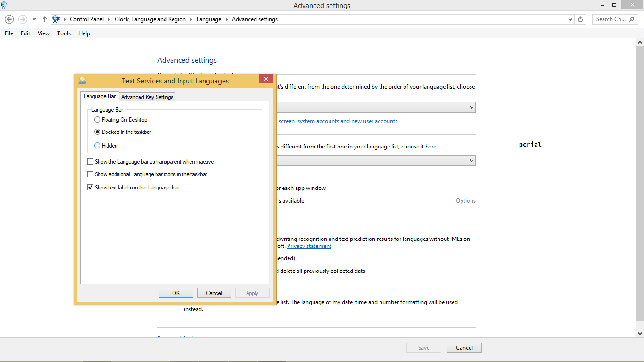Open the Privacy statement link
This screenshot has height=362, width=644.
pos(309,246)
